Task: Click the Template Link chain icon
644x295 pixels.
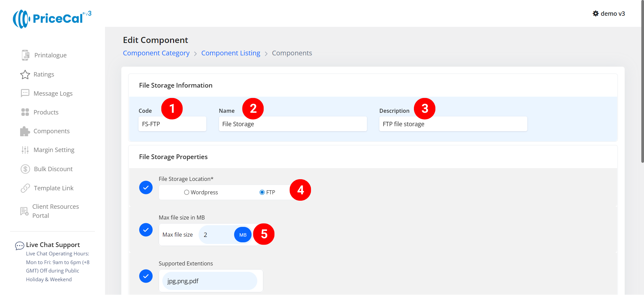Action: click(25, 188)
